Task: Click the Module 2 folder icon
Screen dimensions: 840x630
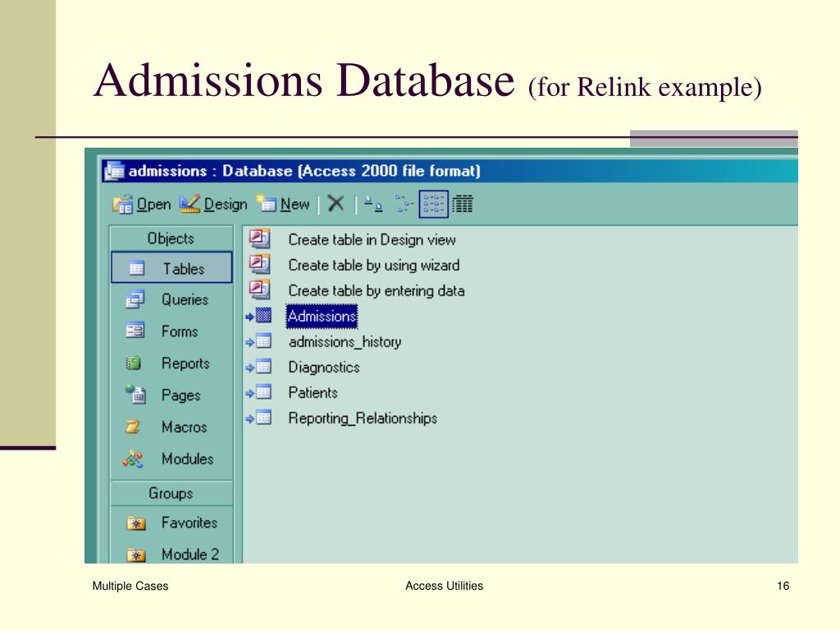Action: [136, 555]
